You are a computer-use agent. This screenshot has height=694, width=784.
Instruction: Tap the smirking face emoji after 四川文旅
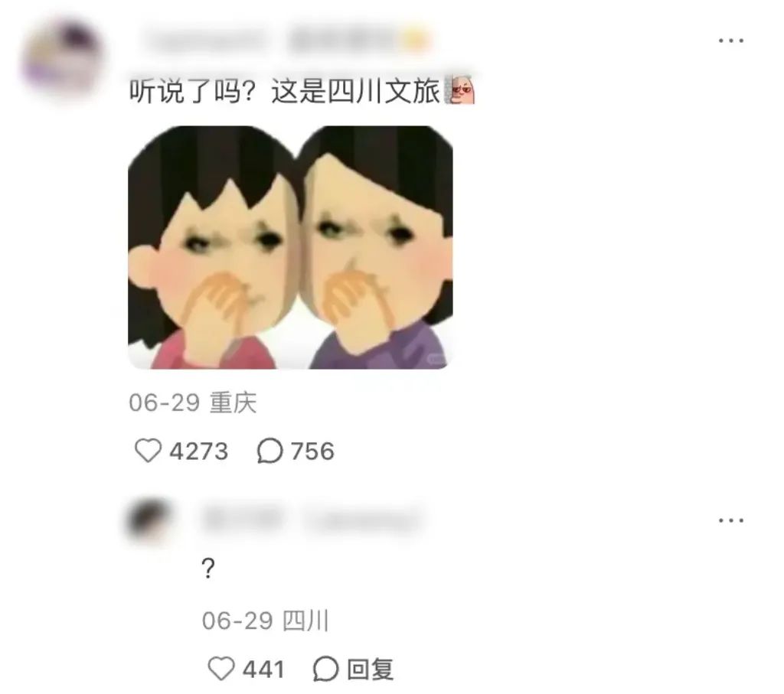tap(459, 90)
